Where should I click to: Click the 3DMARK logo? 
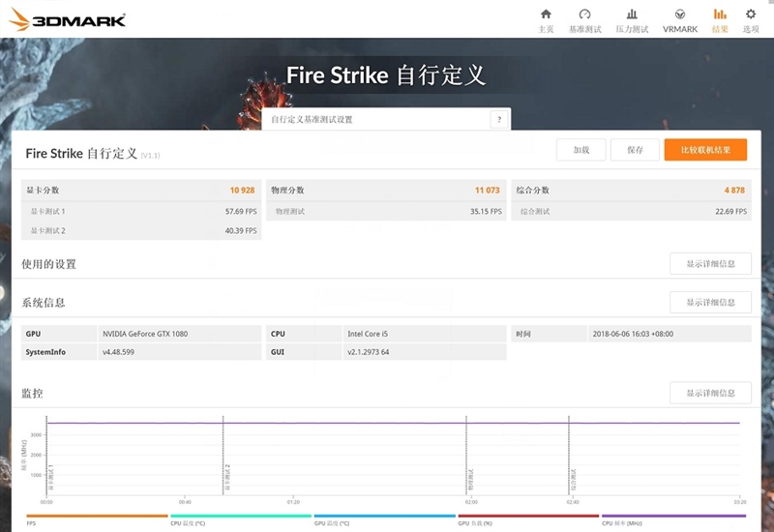[66, 19]
